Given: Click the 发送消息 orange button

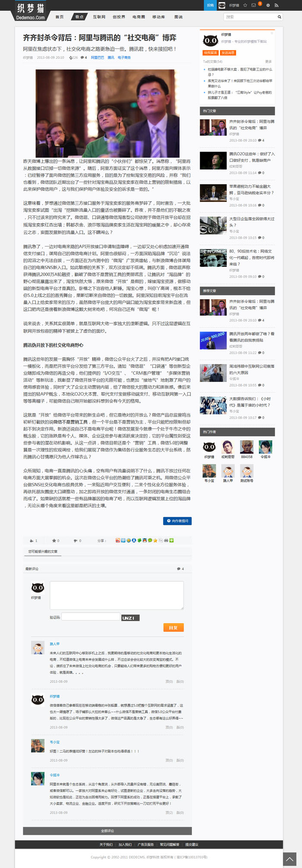Looking at the screenshot, I should [228, 53].
